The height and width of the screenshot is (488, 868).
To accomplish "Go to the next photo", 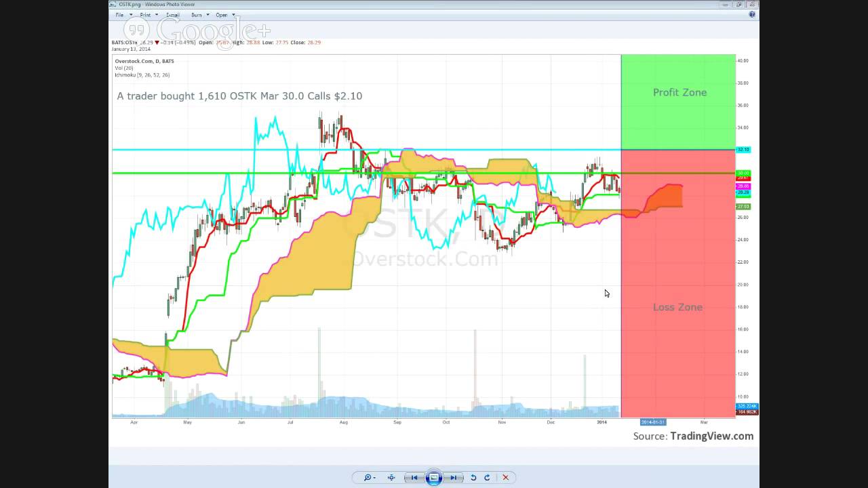I will click(453, 477).
